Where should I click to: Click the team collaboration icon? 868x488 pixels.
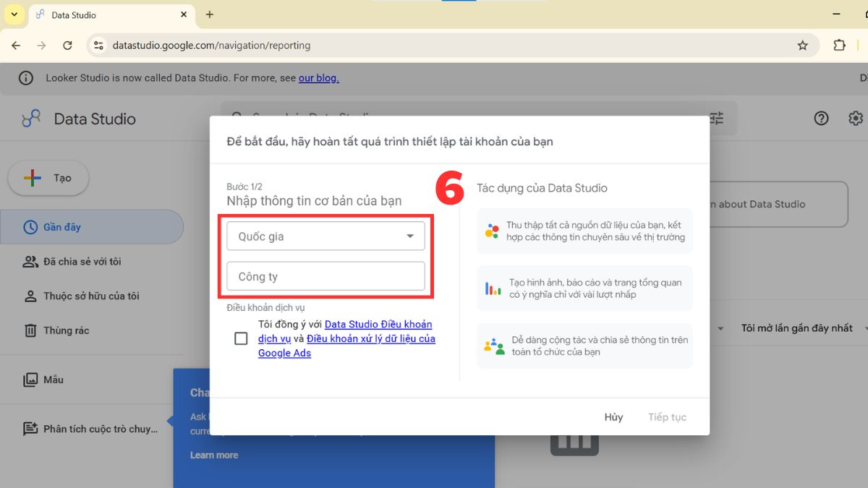point(494,346)
